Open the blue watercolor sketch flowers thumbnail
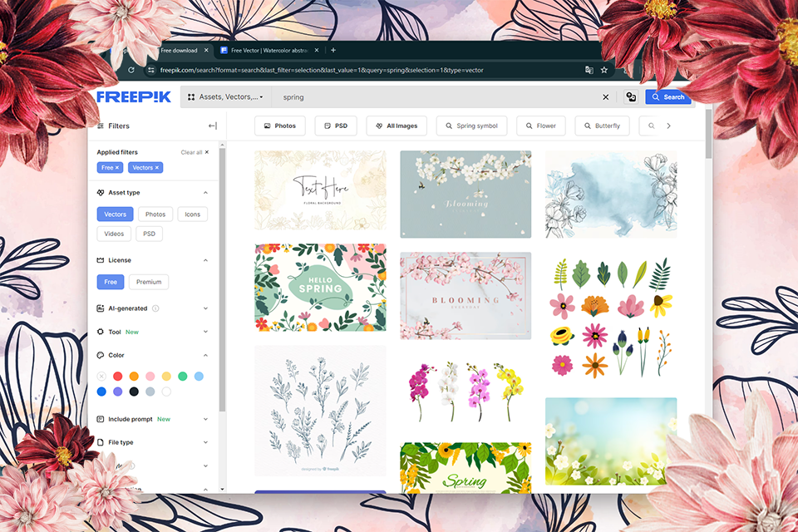The width and height of the screenshot is (798, 532). [611, 195]
